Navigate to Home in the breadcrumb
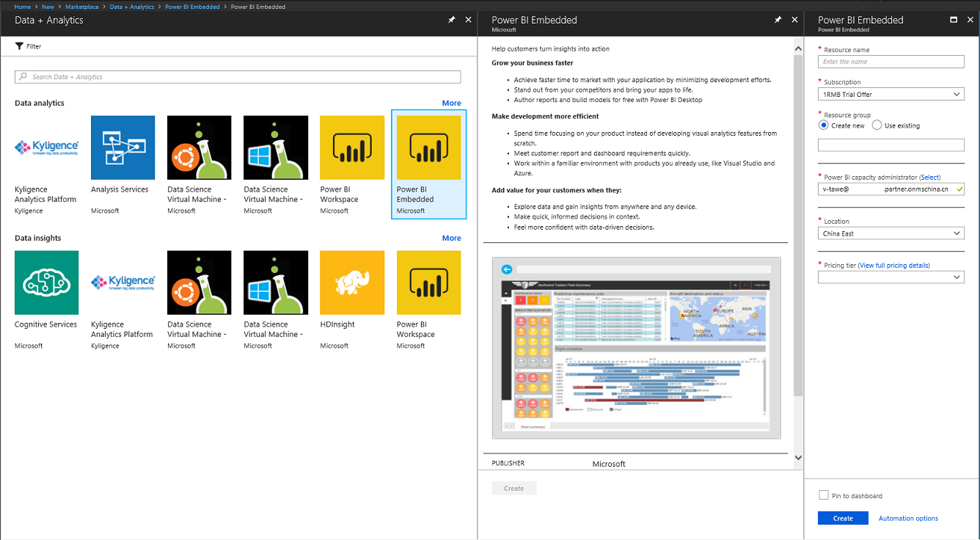980x540 pixels. 22,7
